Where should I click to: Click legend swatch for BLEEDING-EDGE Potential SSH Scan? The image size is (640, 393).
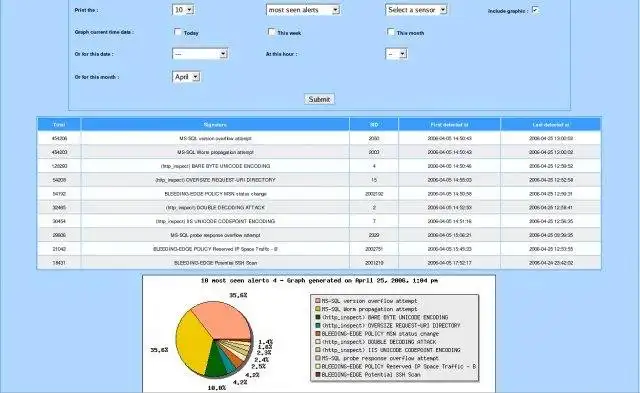(318, 374)
